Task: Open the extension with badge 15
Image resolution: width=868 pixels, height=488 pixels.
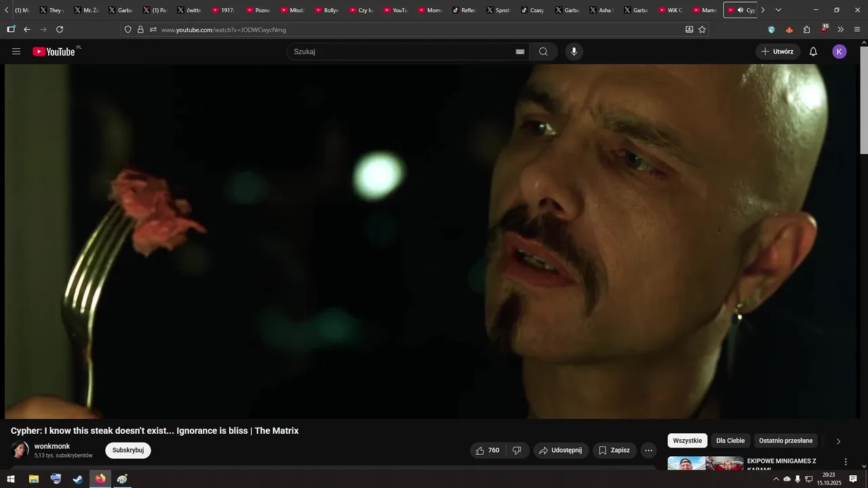Action: point(824,29)
